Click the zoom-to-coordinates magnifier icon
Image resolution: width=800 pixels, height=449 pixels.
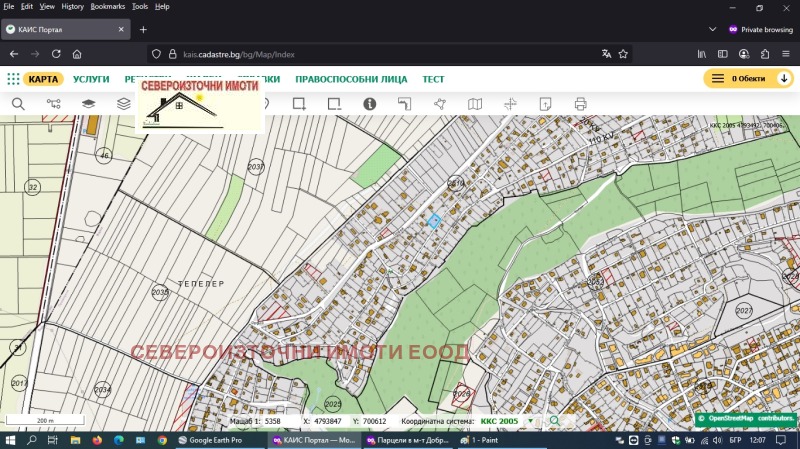click(x=555, y=421)
